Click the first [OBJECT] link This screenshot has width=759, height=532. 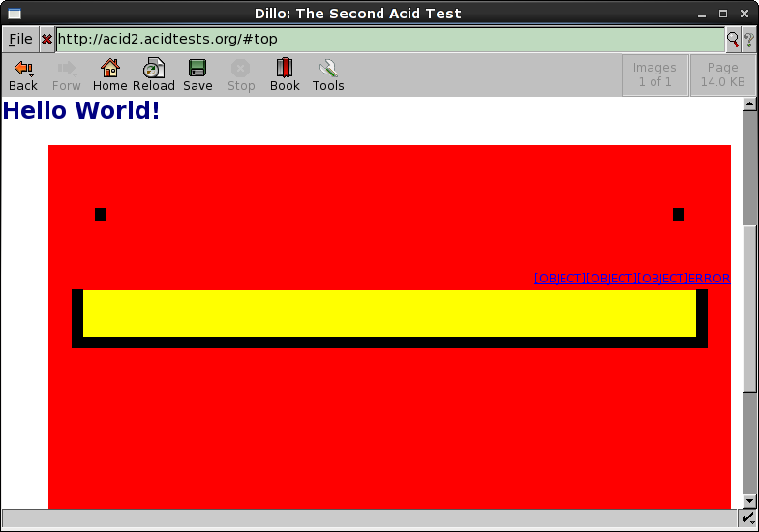point(561,279)
